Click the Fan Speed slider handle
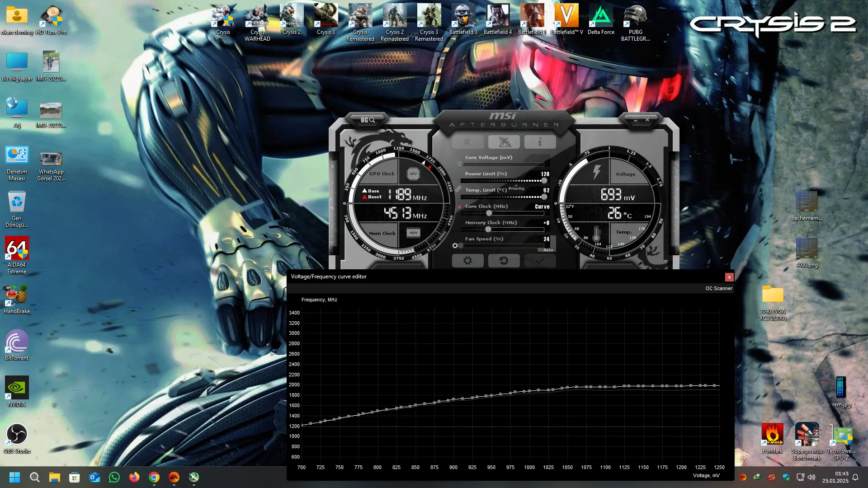Viewport: 868px width, 488px height. [461, 246]
